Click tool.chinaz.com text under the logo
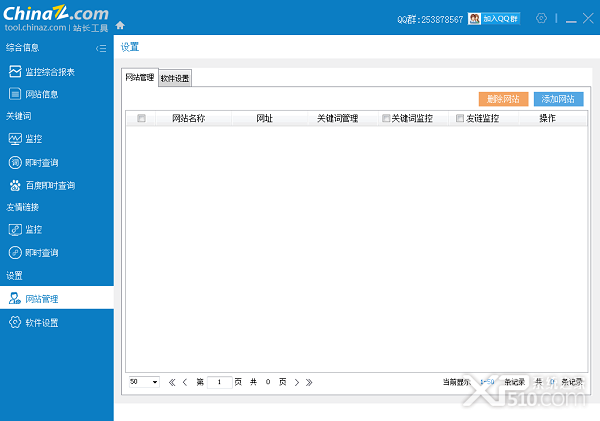The width and height of the screenshot is (600, 421). 35,28
